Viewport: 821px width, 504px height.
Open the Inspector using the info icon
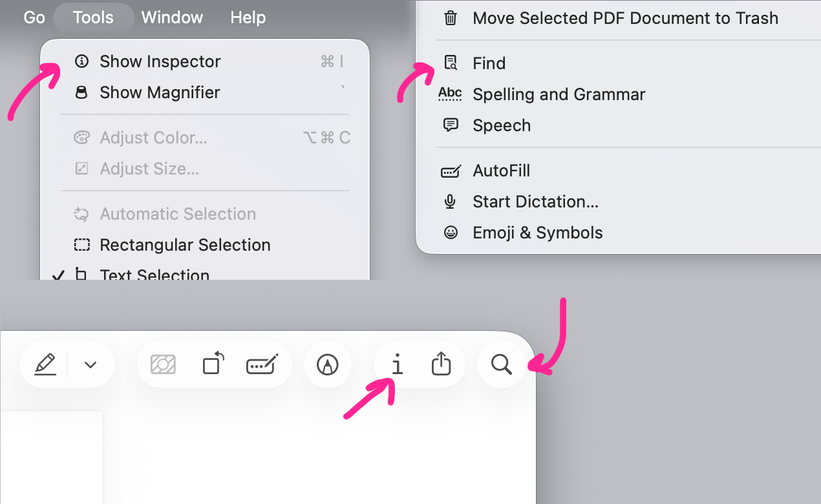point(398,365)
